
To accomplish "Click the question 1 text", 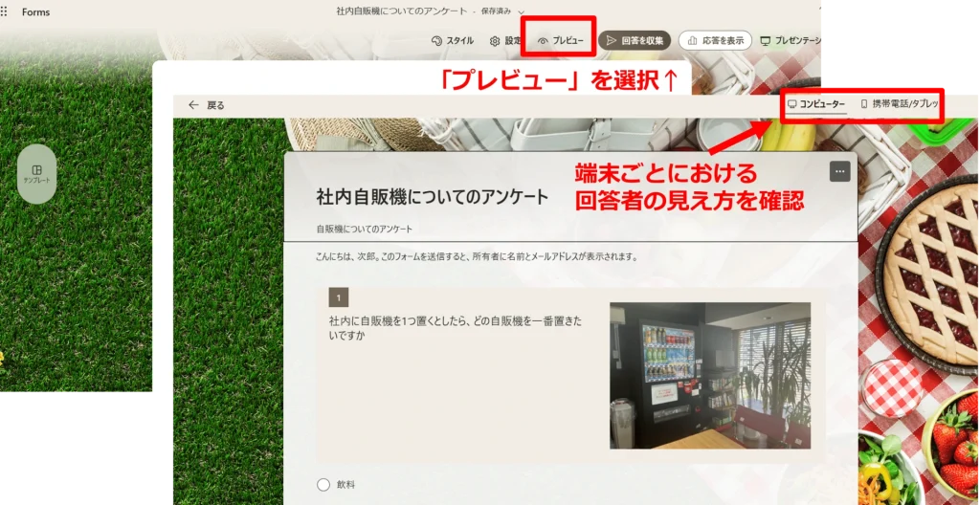I will click(x=456, y=328).
